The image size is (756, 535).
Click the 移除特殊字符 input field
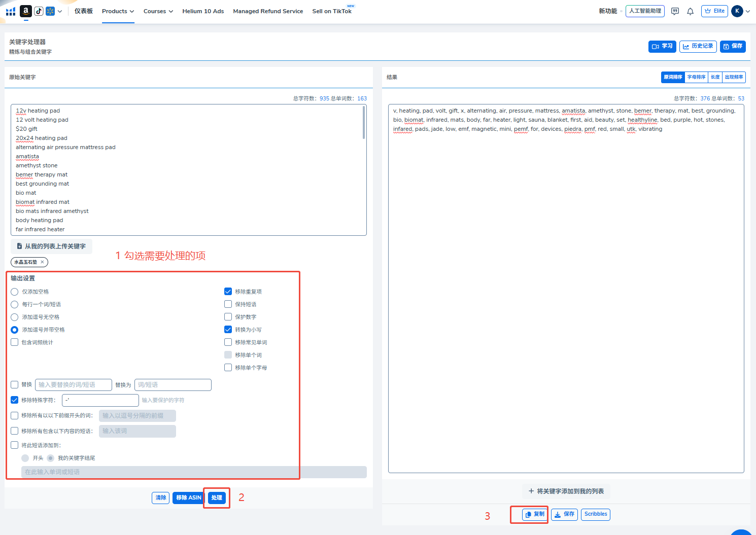tap(100, 400)
